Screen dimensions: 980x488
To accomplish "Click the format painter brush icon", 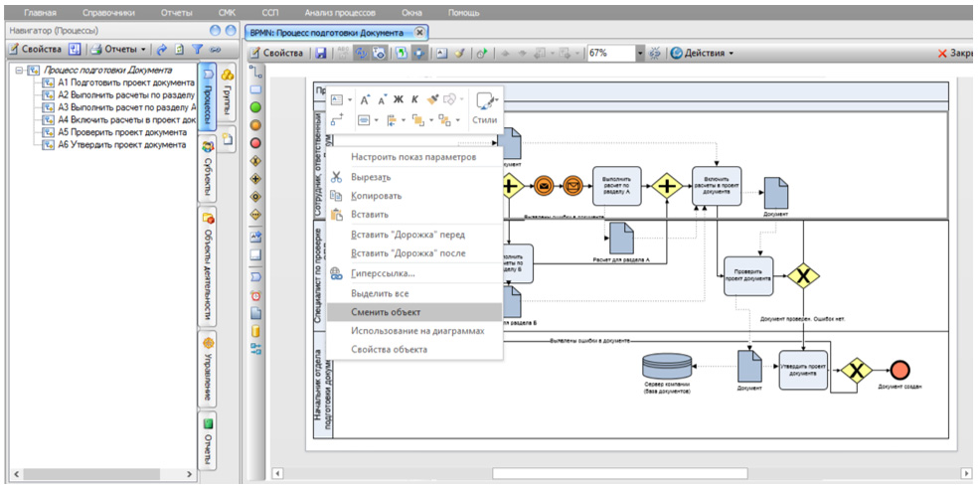I will coord(432,99).
